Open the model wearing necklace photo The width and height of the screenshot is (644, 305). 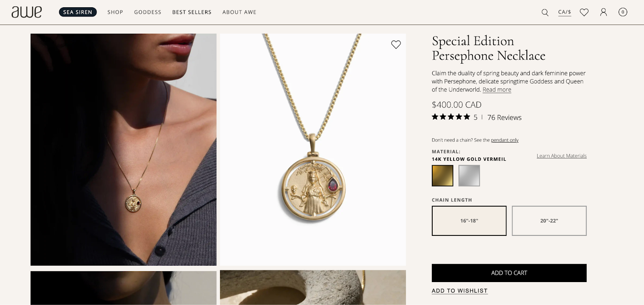(124, 149)
